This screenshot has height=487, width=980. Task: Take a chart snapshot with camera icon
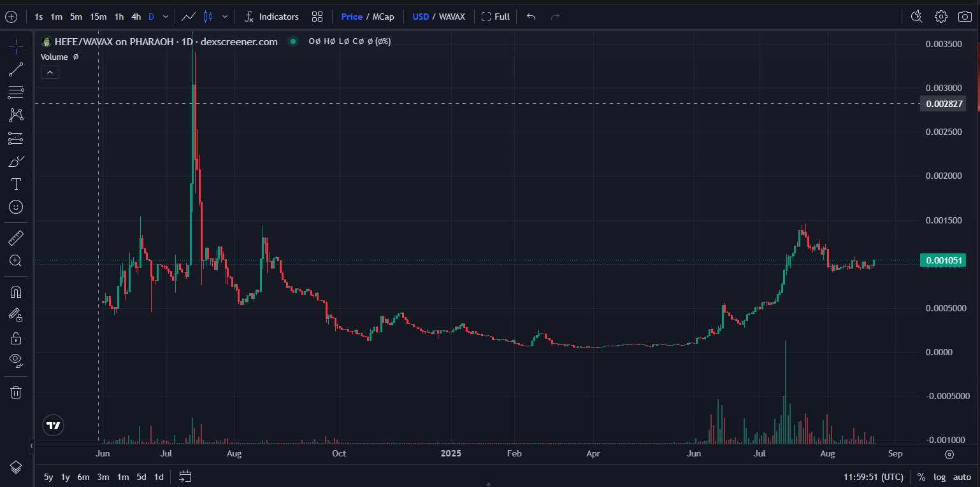coord(965,17)
